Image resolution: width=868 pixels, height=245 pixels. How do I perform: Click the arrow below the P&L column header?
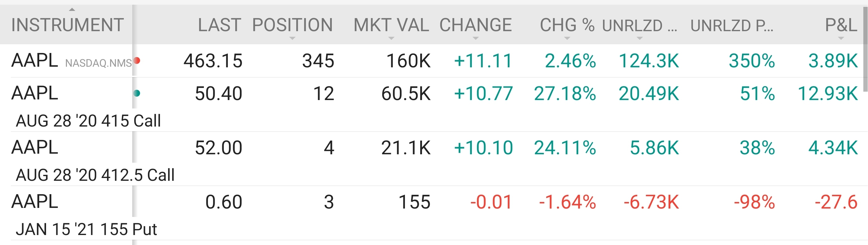tap(841, 38)
